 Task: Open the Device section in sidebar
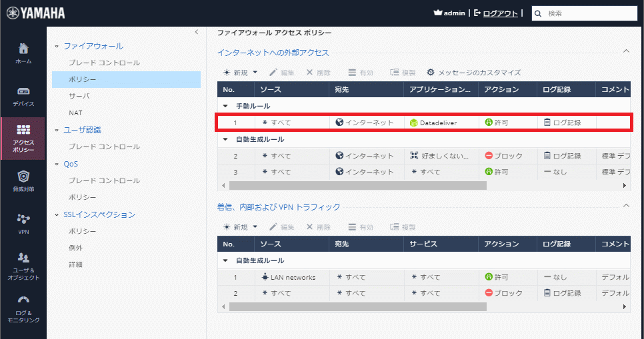(x=23, y=96)
